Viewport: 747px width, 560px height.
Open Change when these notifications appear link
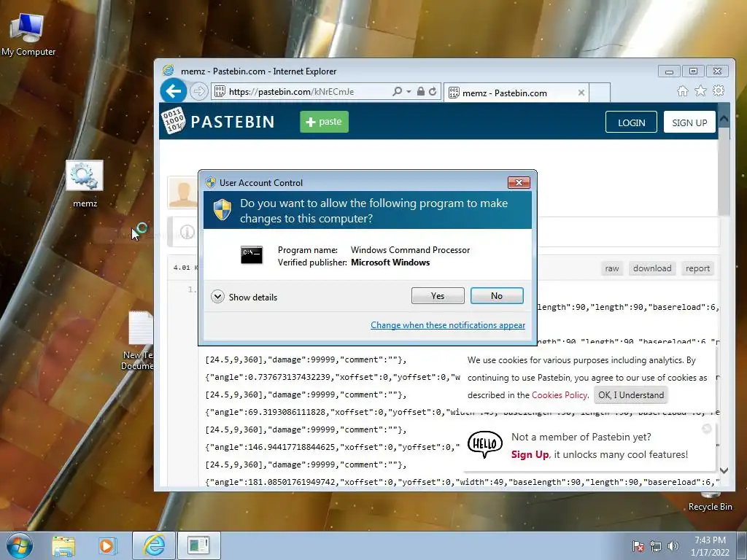pyautogui.click(x=448, y=324)
